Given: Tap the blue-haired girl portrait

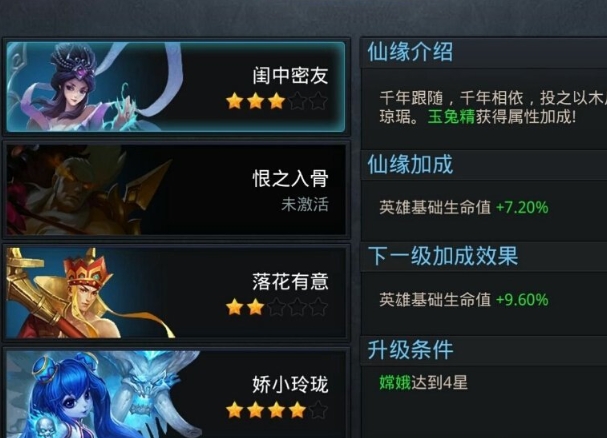Looking at the screenshot, I should tap(103, 394).
